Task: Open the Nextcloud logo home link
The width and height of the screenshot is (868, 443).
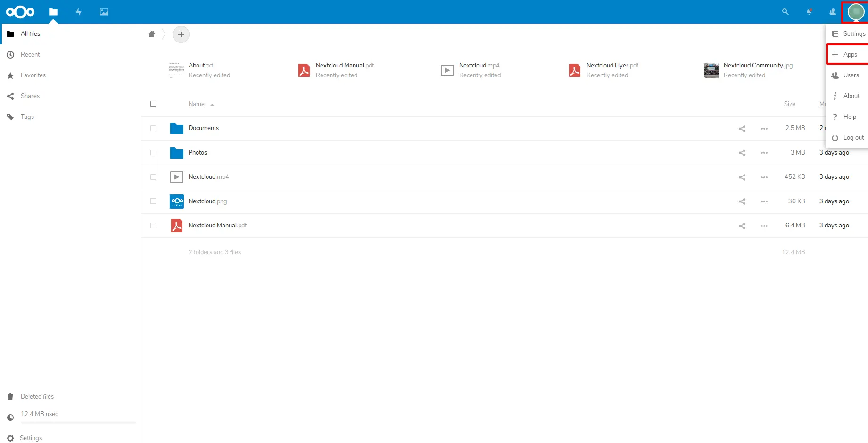Action: pos(20,12)
